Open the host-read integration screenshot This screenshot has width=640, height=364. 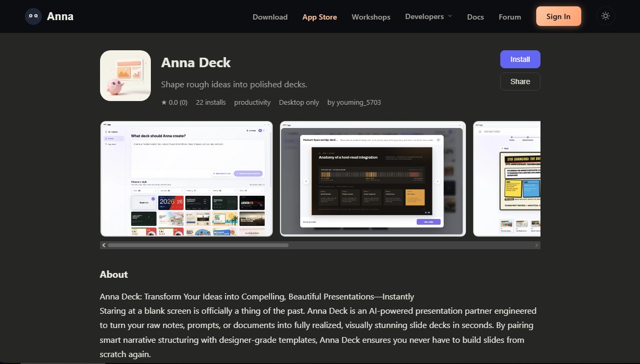pyautogui.click(x=373, y=178)
